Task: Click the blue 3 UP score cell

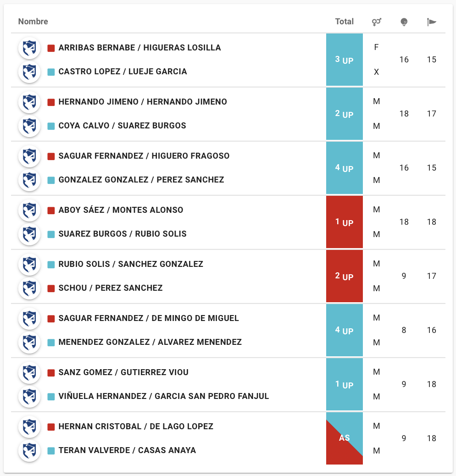Action: (x=345, y=60)
